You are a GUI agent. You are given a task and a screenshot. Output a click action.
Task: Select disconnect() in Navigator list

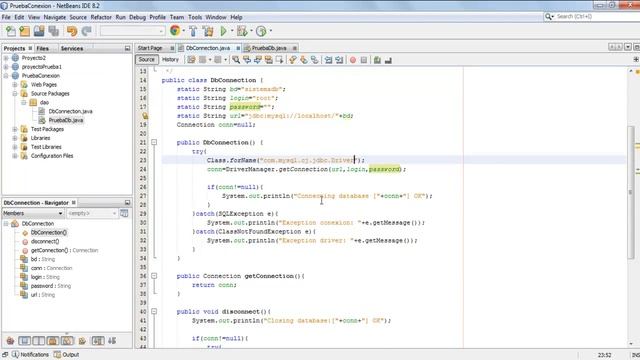(45, 241)
